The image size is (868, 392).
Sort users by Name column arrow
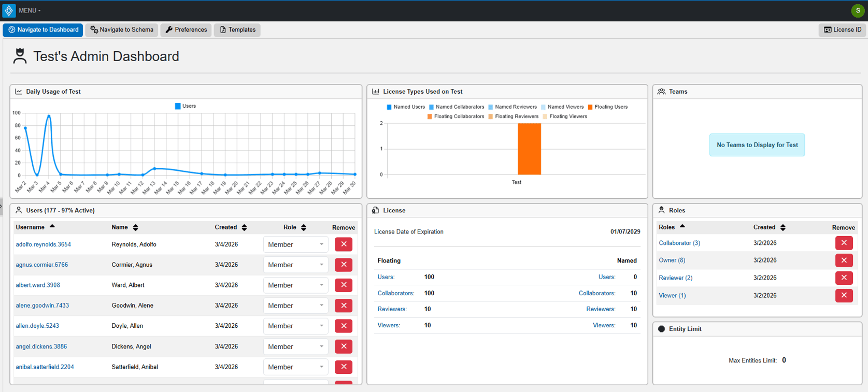pos(136,227)
